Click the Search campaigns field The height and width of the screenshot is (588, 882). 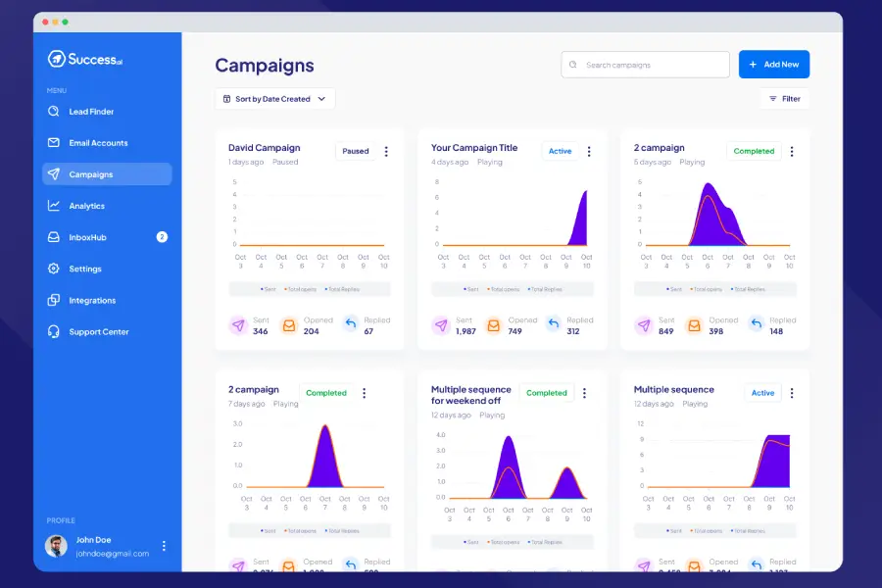click(x=645, y=65)
